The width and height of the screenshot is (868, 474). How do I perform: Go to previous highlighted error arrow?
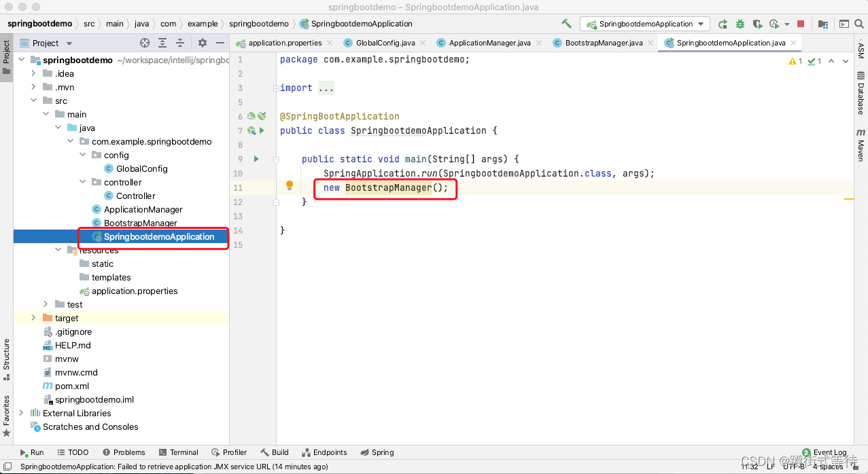833,61
